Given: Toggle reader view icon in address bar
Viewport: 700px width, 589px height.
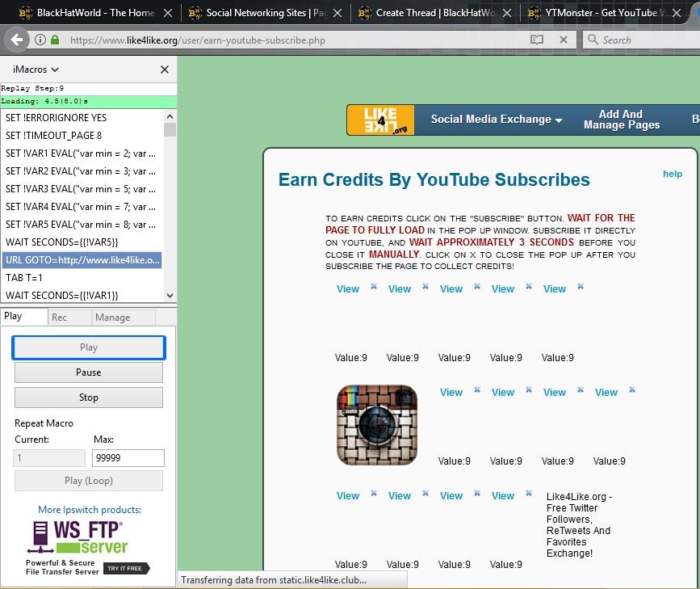Looking at the screenshot, I should click(537, 40).
